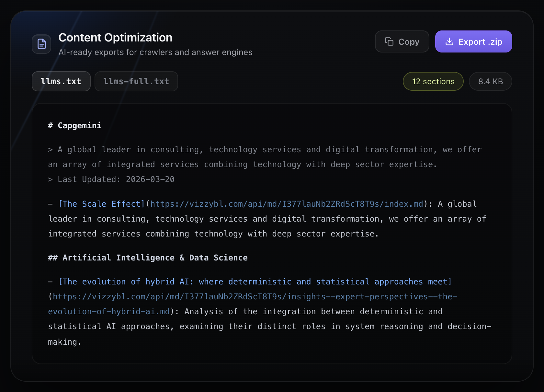Click the document icon beside Content Optimization
Image resolution: width=544 pixels, height=392 pixels.
41,44
